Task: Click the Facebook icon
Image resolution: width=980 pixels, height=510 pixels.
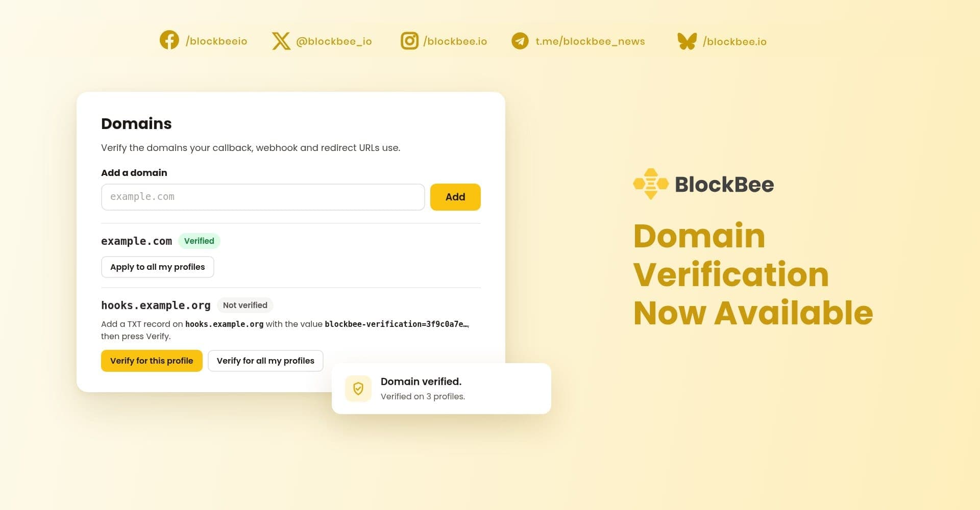Action: point(169,40)
